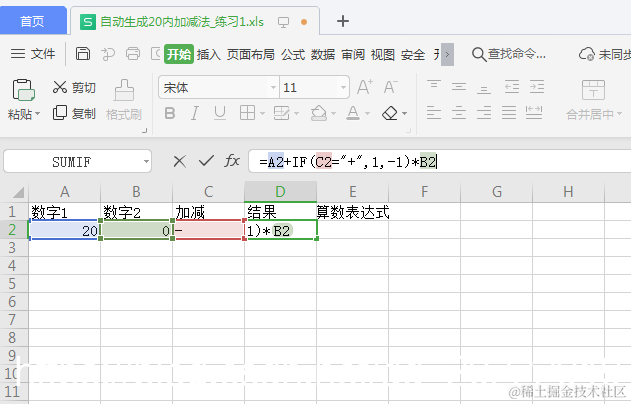This screenshot has height=404, width=631.
Task: Expand the eraser clear dropdown arrow
Action: 404,114
